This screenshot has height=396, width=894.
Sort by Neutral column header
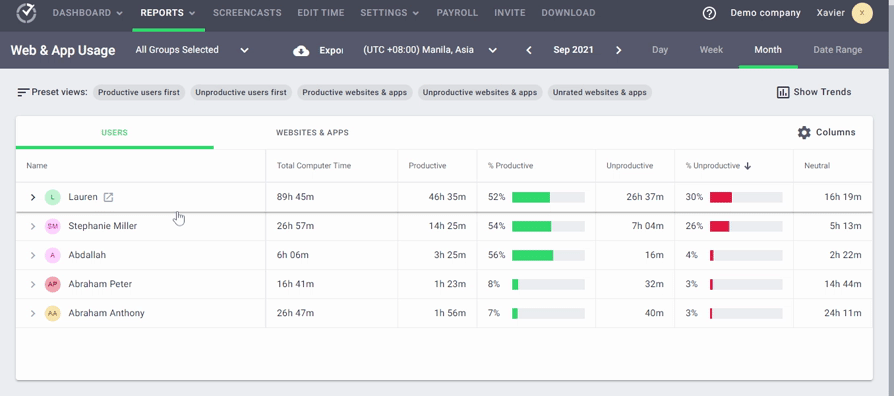pyautogui.click(x=817, y=166)
